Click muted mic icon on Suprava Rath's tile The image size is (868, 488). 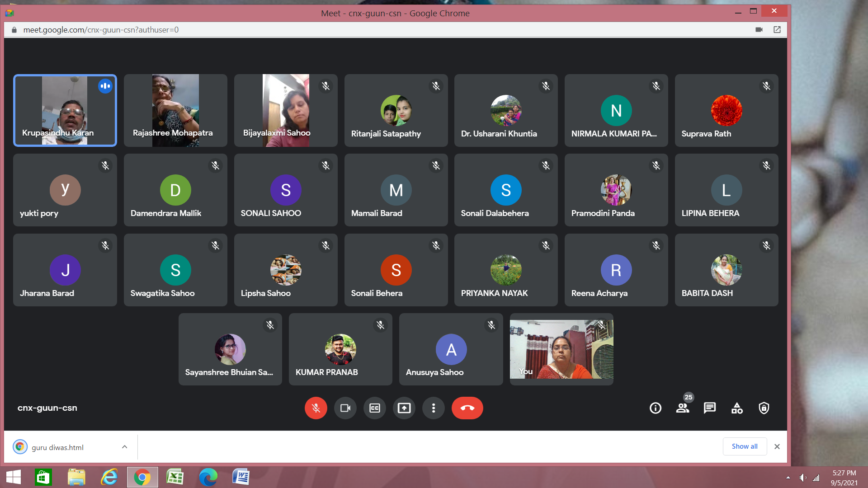coord(766,86)
